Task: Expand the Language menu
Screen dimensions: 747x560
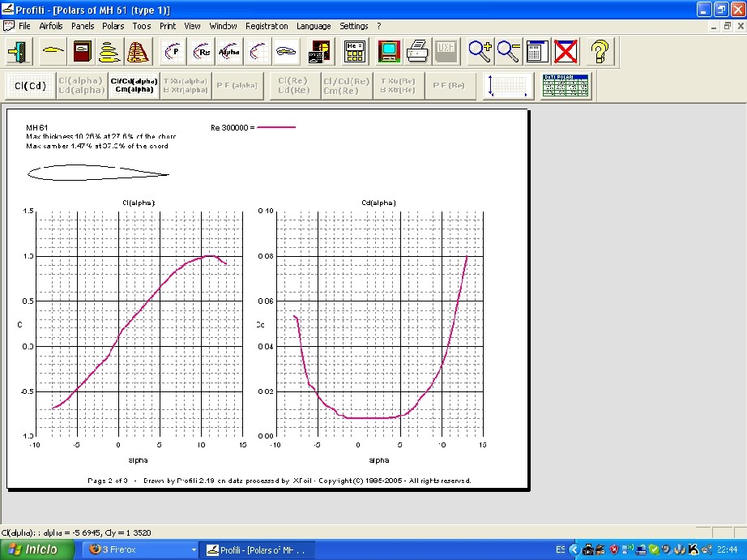Action: pyautogui.click(x=314, y=26)
